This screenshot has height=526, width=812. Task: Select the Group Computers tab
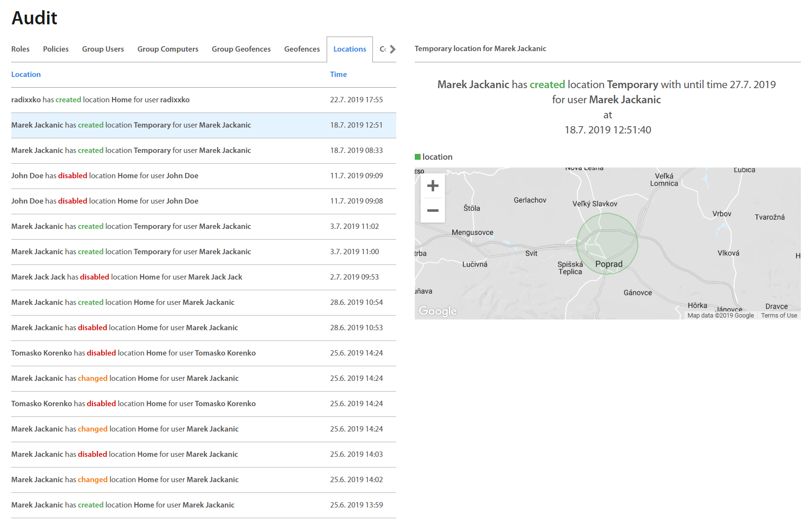point(167,49)
